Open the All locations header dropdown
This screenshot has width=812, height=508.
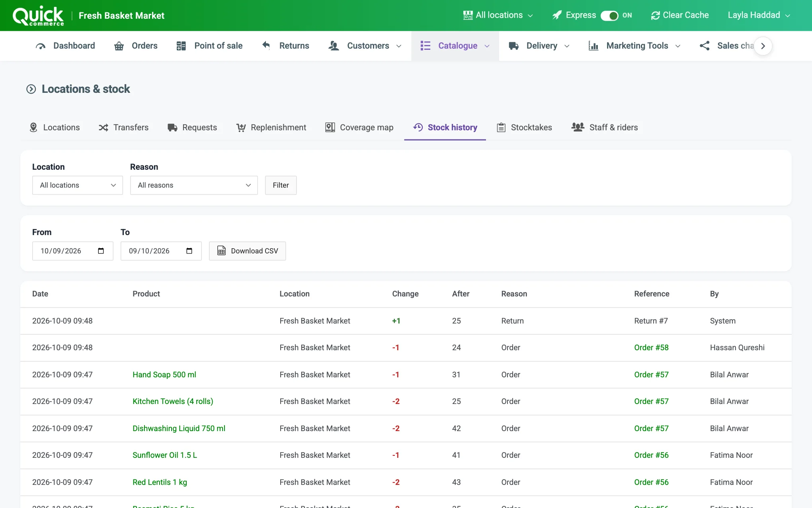tap(498, 15)
